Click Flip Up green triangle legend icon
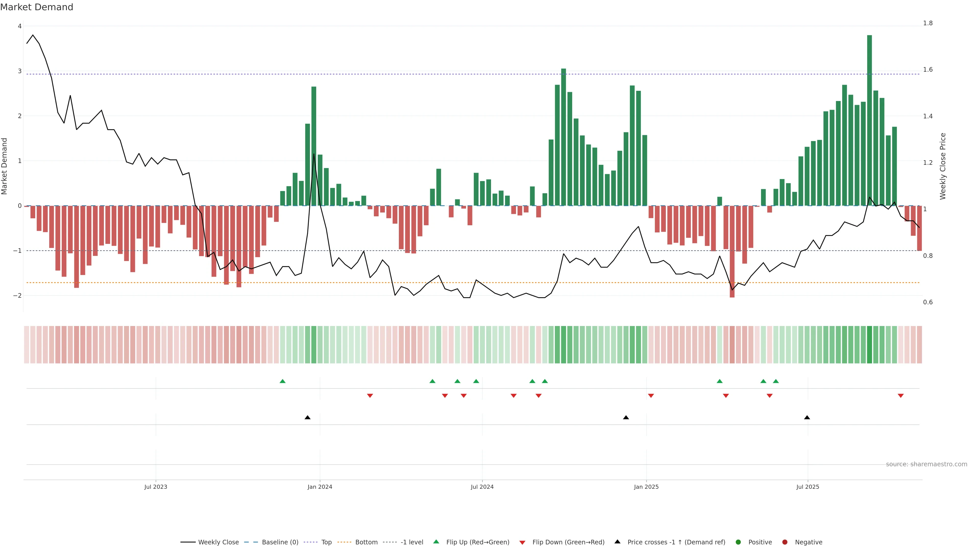Screen dimensions: 980x551 [x=436, y=542]
